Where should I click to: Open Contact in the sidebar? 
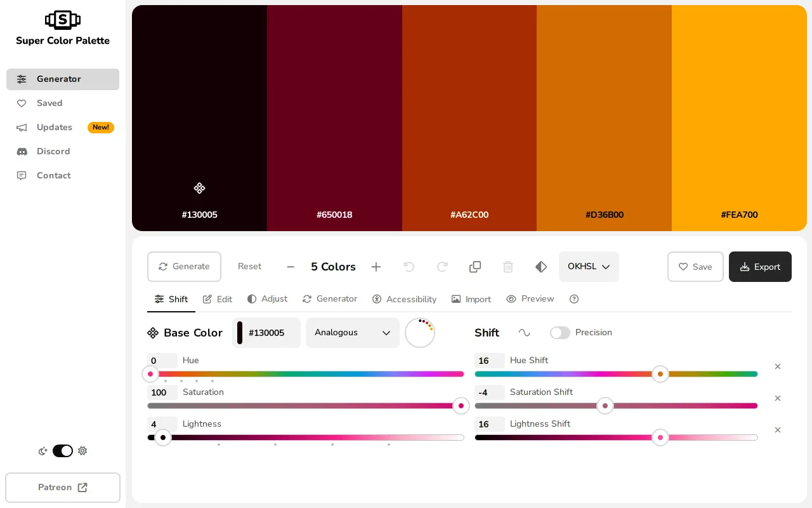point(63,176)
